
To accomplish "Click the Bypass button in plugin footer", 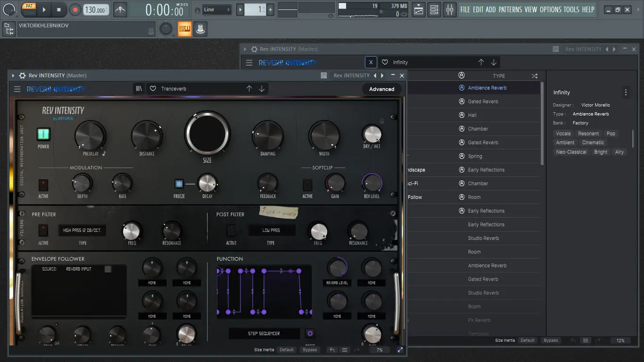I will 310,350.
